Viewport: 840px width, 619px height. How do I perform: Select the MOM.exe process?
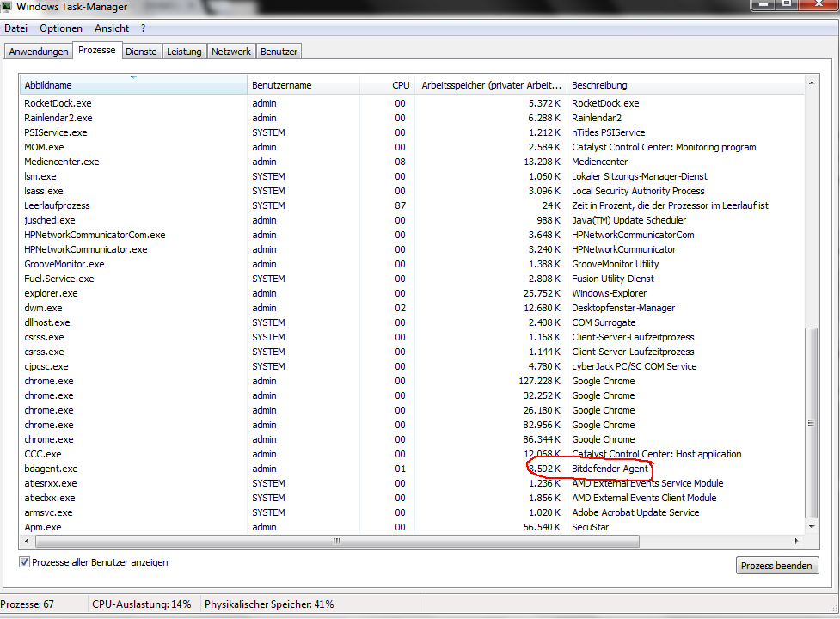pos(412,147)
